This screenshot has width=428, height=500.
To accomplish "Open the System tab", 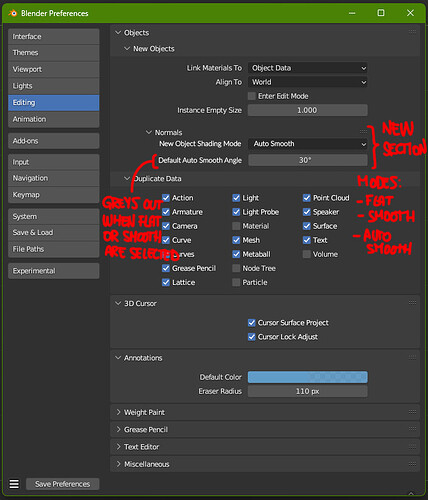I will 54,216.
